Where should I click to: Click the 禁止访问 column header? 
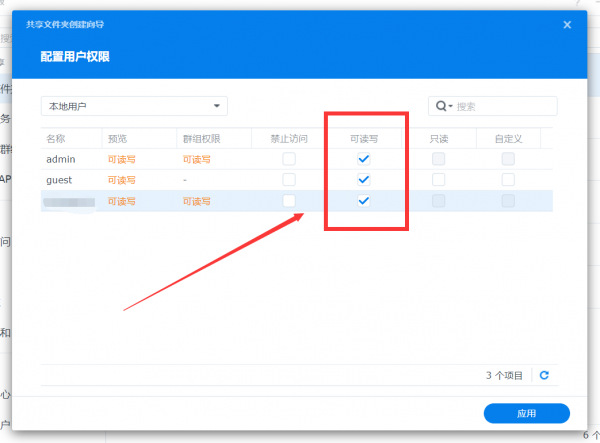point(289,138)
